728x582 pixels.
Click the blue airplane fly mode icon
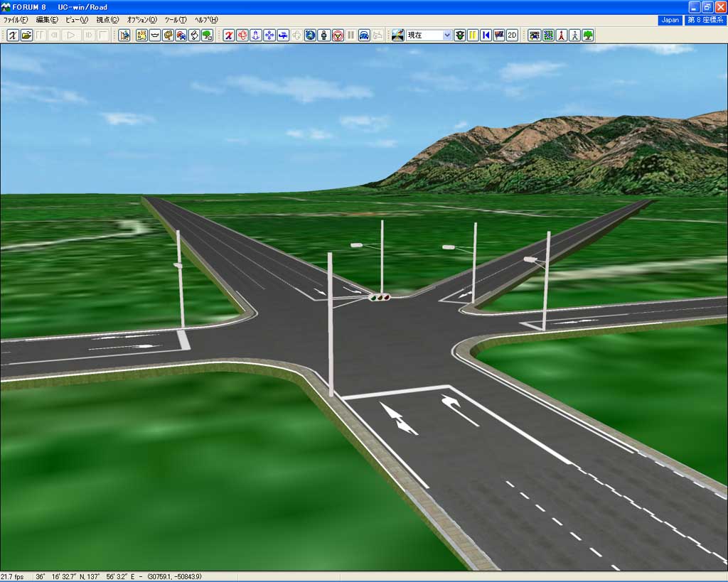[283, 36]
